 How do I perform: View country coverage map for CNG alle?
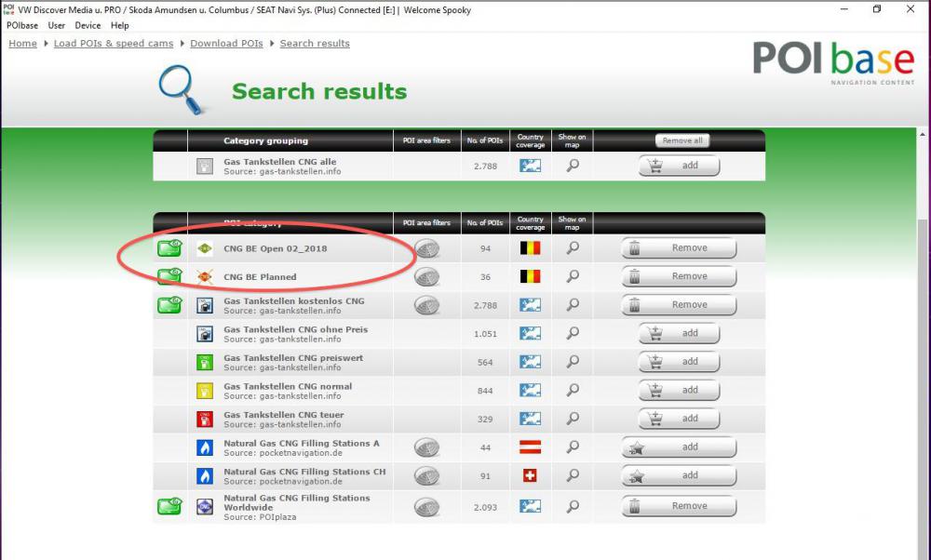click(531, 166)
